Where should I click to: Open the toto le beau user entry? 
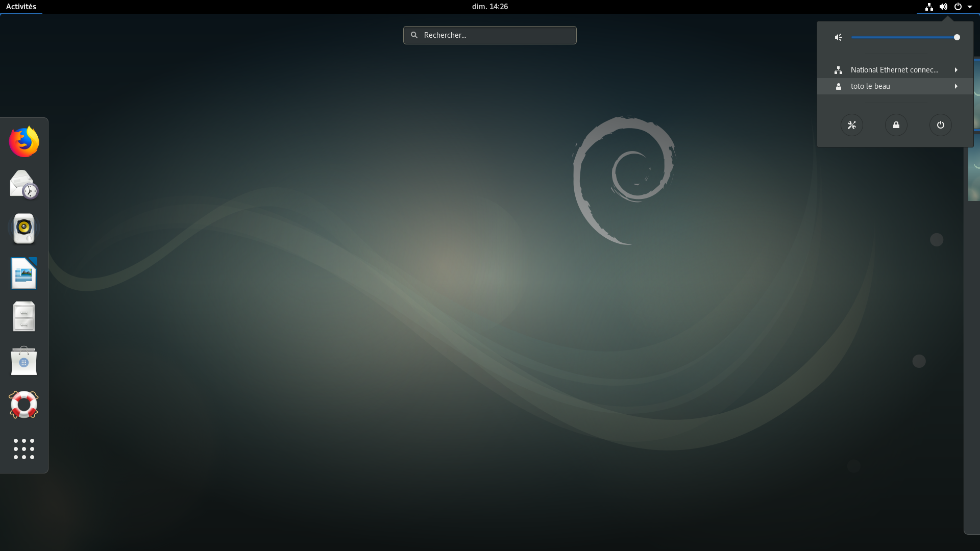click(895, 86)
